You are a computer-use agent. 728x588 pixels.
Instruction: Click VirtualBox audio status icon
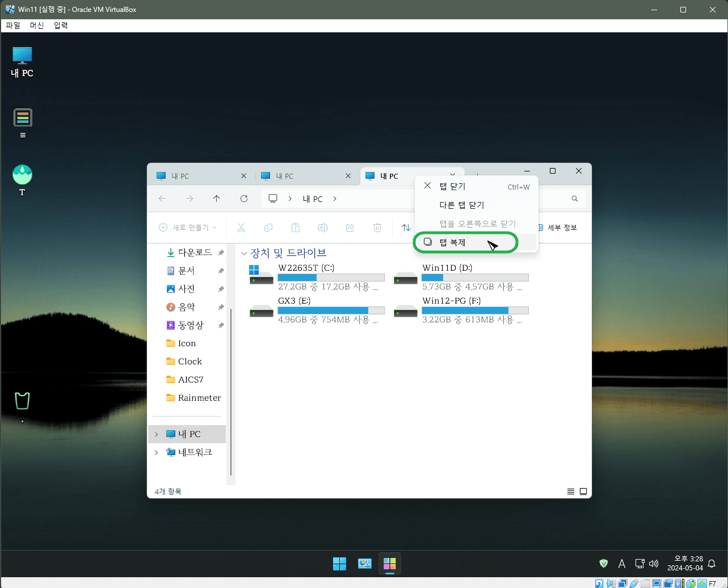[x=611, y=583]
